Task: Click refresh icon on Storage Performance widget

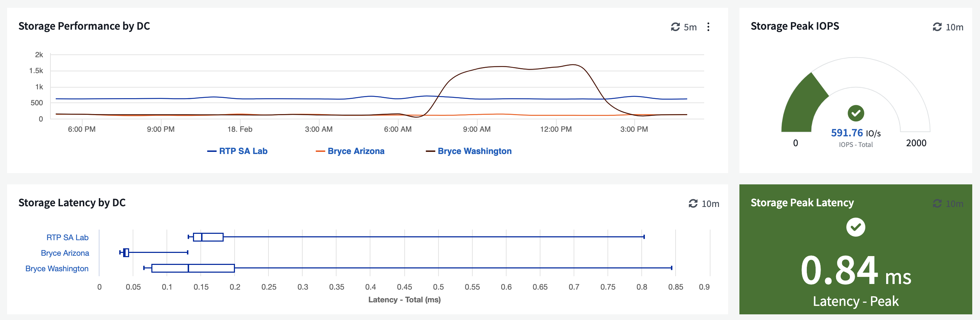Action: (675, 27)
